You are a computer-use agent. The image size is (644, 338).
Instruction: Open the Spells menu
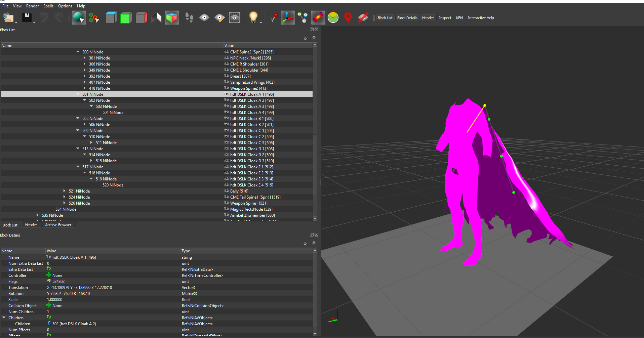pos(48,6)
